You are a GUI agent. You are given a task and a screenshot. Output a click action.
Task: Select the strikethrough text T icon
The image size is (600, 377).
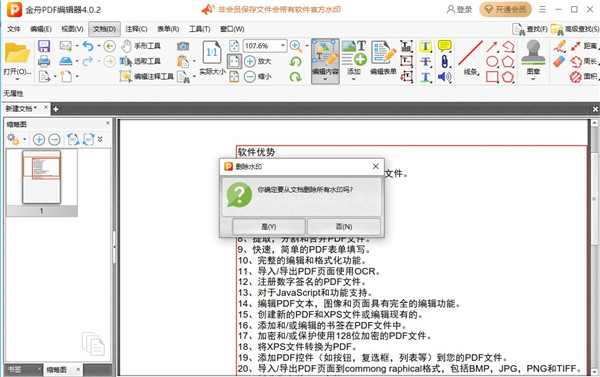pos(425,61)
